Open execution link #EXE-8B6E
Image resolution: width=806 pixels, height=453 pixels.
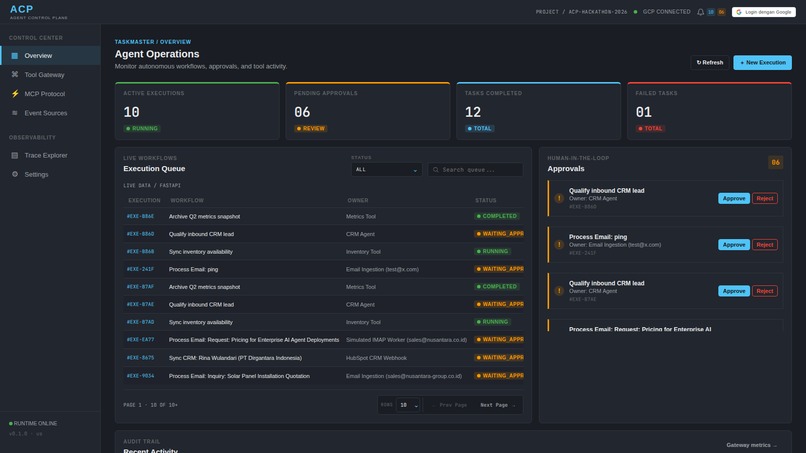tap(140, 216)
